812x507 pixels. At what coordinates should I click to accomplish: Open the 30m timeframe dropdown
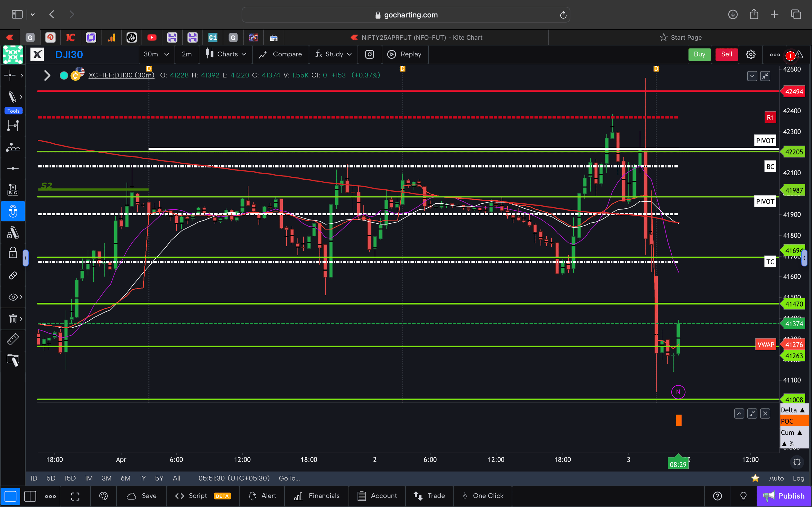tap(156, 54)
